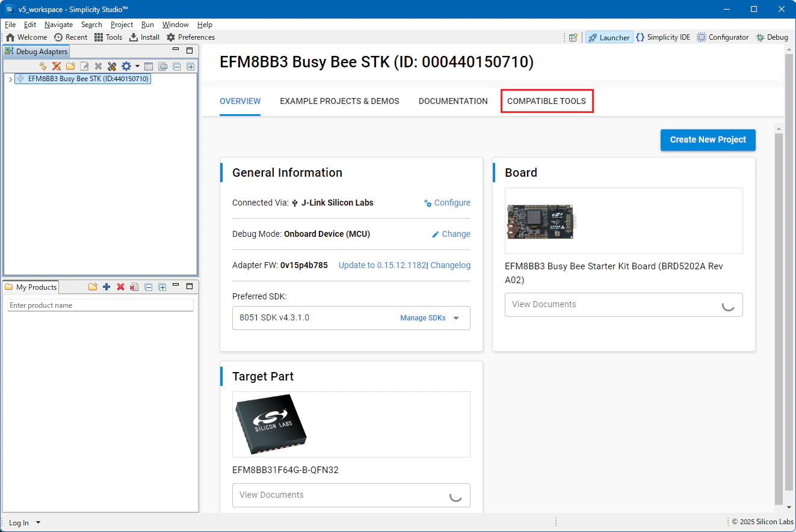This screenshot has width=796, height=532.
Task: Select the My Products view tab
Action: [x=31, y=287]
